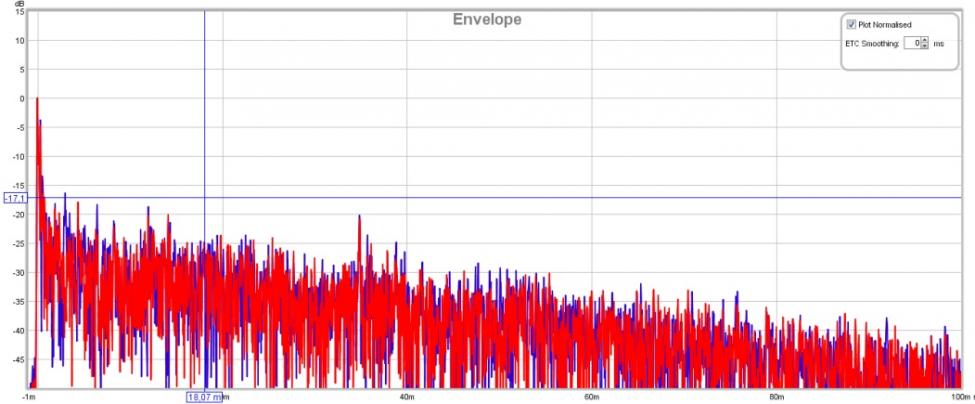
Task: Click the 0 label on the dB axis
Action: 23,99
